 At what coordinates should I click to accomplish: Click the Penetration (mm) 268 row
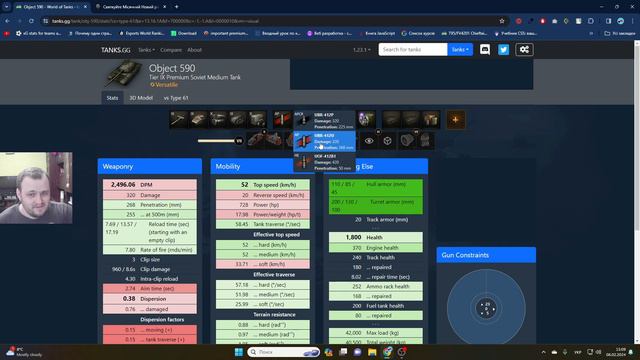[150, 205]
